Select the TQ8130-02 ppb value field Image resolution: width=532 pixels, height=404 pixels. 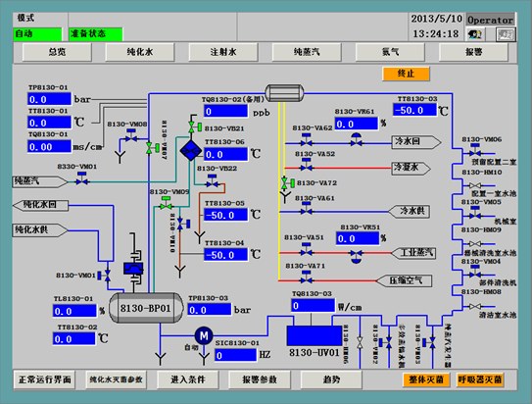(x=225, y=111)
